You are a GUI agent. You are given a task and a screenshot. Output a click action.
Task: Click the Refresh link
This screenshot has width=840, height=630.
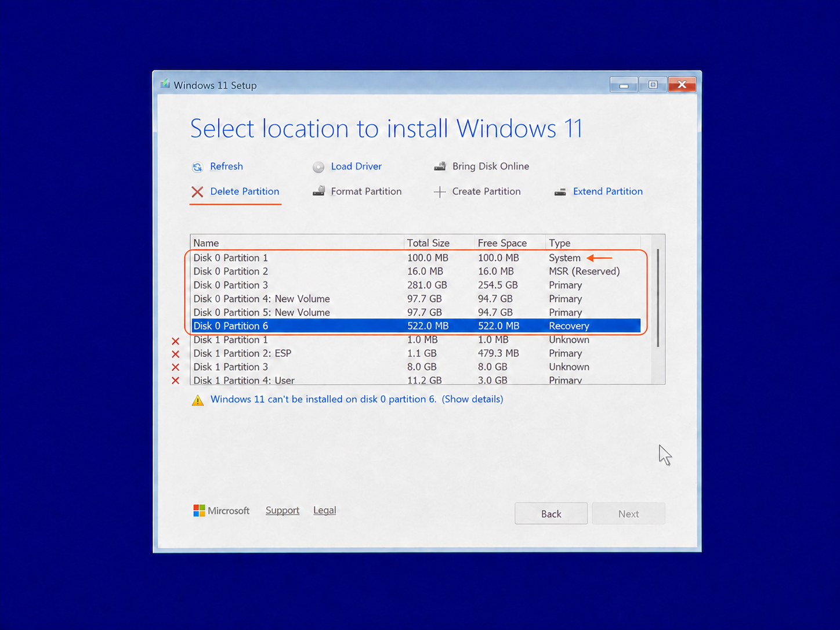(226, 166)
